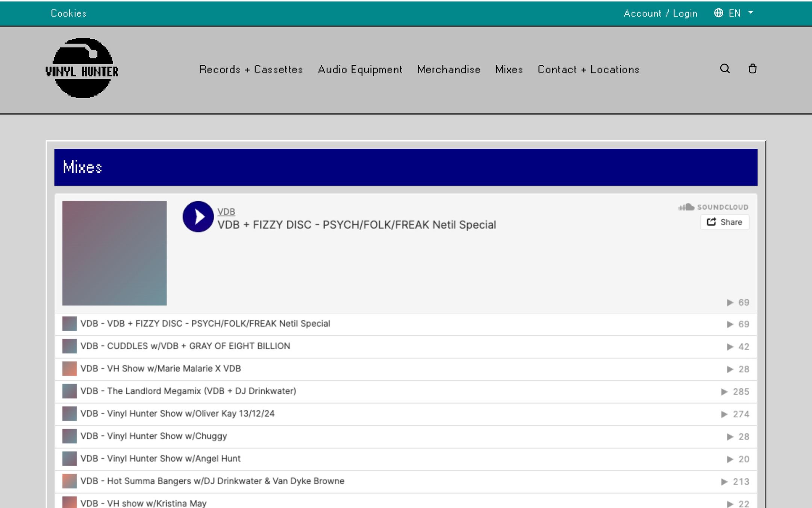Screen dimensions: 812x508
Task: Click the SoundCloud logo
Action: (x=713, y=207)
